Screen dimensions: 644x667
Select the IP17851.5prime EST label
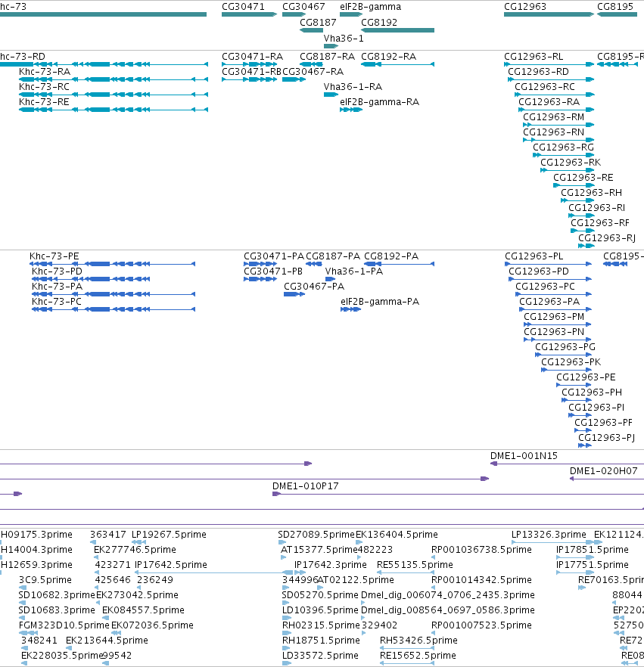coord(593,550)
